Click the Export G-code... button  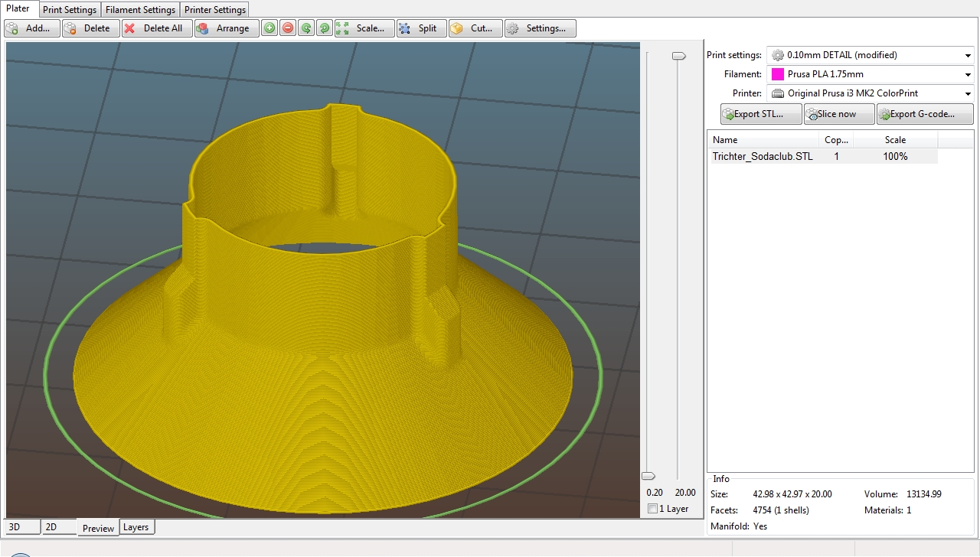click(x=925, y=114)
